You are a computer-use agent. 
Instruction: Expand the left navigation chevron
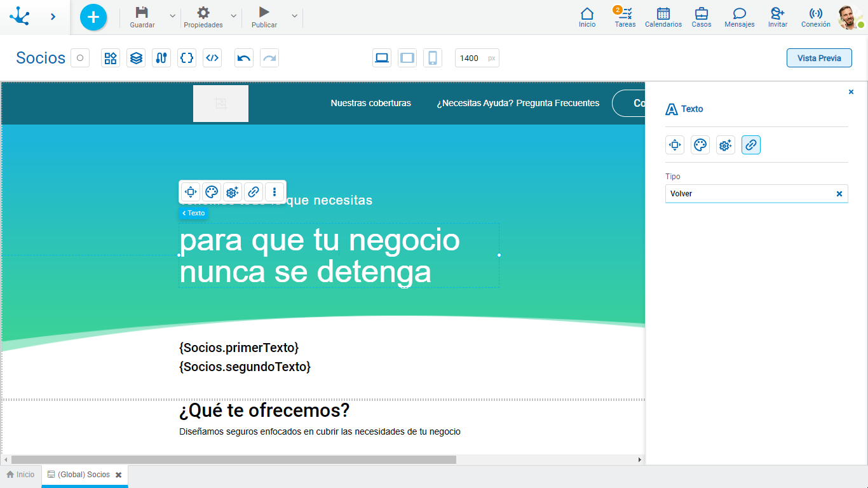tap(53, 17)
